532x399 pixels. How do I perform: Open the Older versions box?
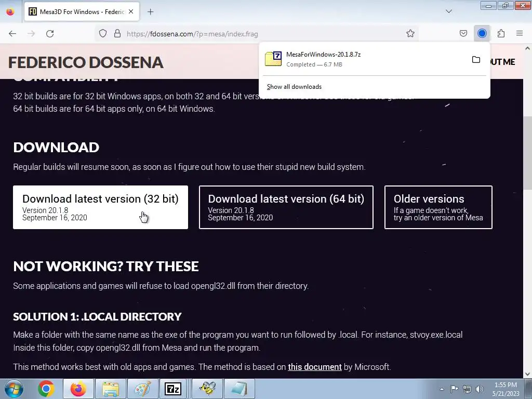[x=438, y=207]
